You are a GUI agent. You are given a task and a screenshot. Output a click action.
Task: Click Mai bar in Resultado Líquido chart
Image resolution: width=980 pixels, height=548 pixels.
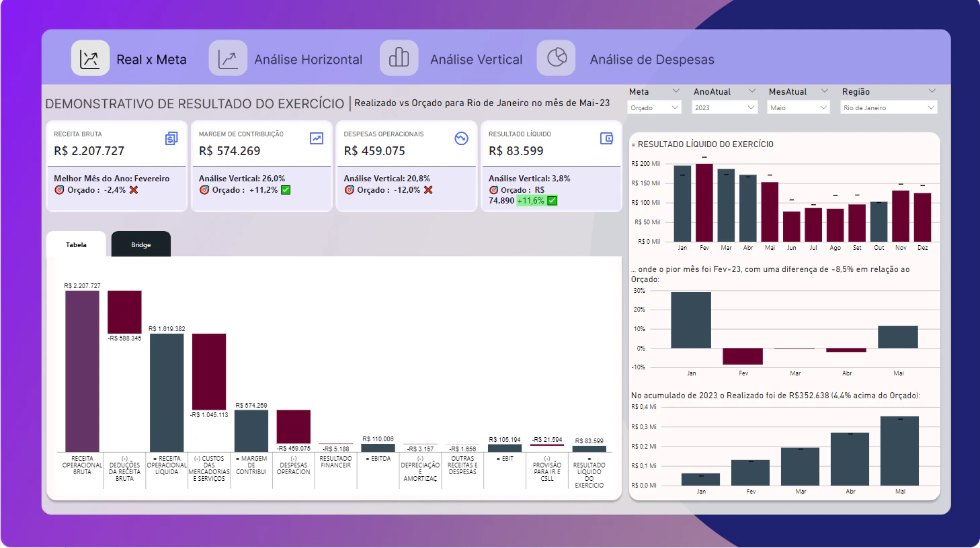[770, 212]
